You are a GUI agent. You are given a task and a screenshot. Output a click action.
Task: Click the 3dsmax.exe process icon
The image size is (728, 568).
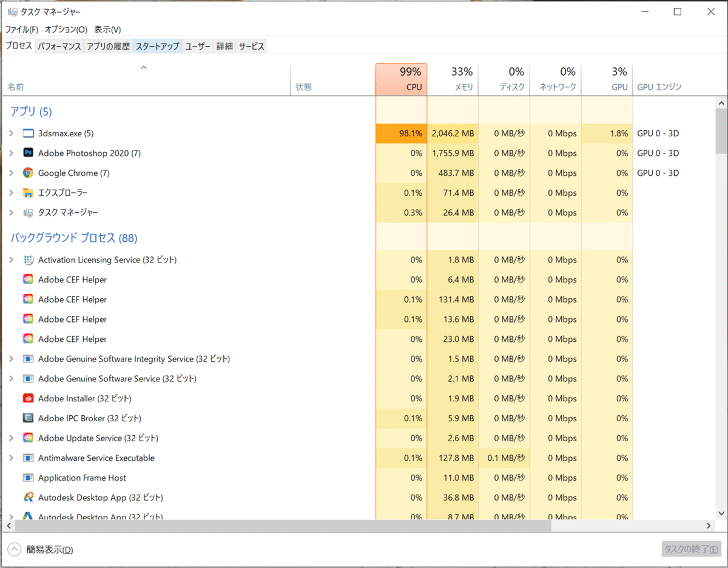(28, 133)
